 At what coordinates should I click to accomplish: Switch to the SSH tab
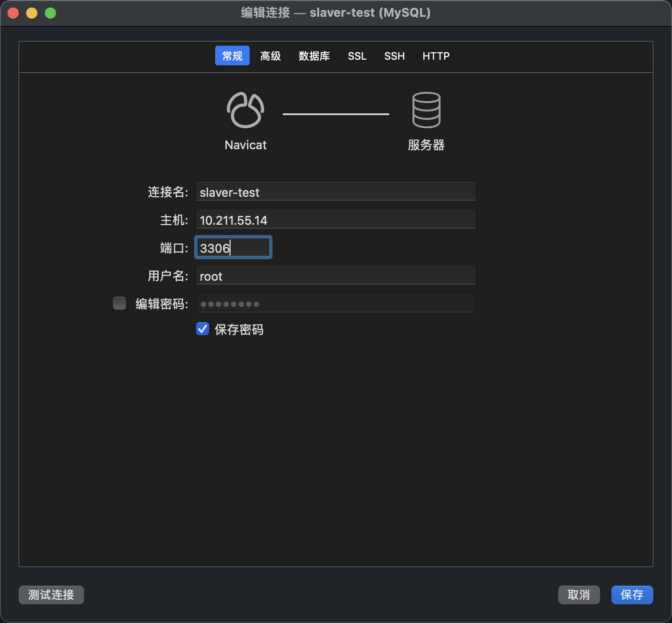click(x=394, y=56)
